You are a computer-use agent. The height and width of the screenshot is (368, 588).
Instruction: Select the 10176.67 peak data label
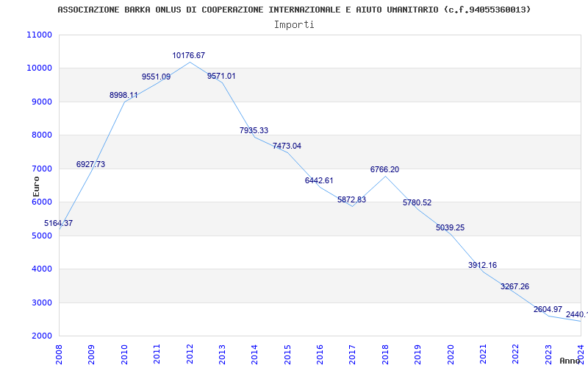click(189, 56)
